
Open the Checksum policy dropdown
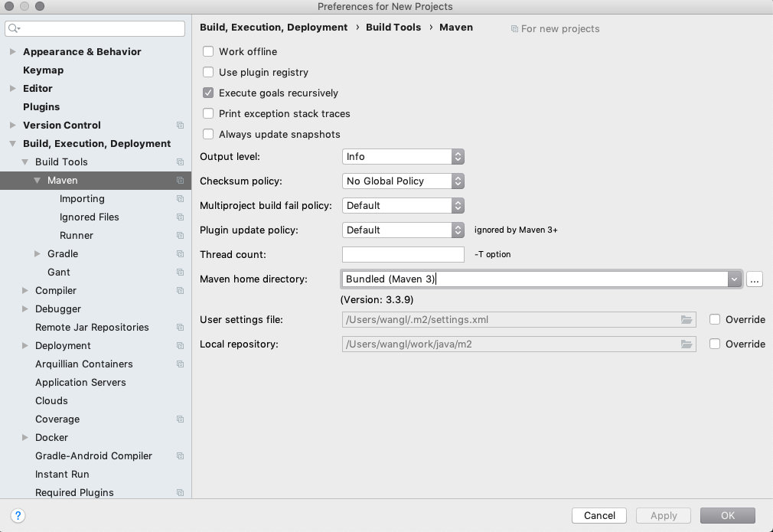pyautogui.click(x=403, y=181)
